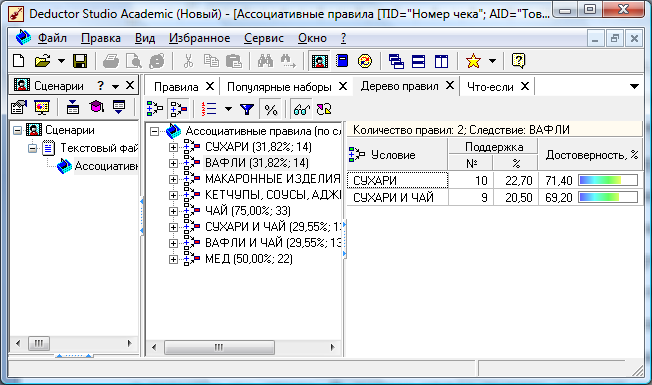Viewport: 652px width, 385px height.
Task: Toggle the percent display button
Action: (271, 109)
